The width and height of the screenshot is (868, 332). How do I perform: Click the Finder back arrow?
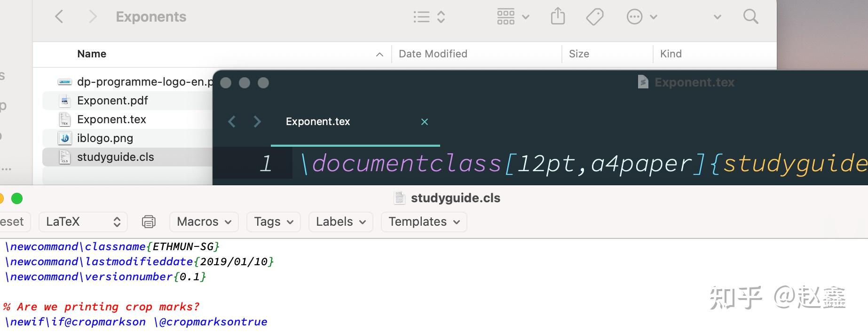[59, 17]
